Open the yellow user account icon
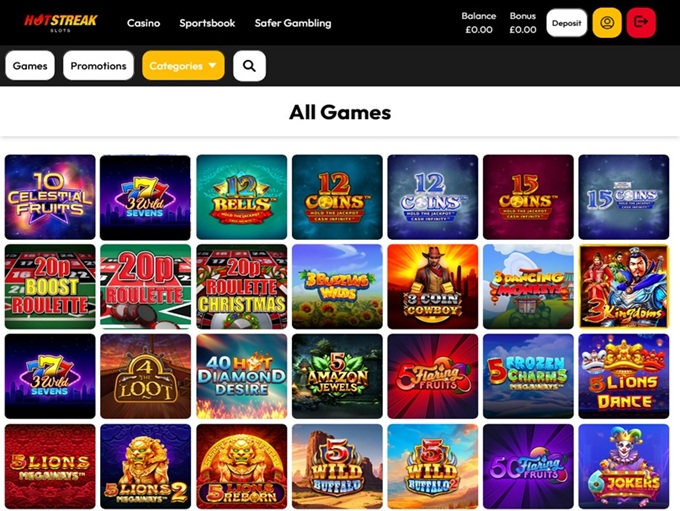 point(607,23)
